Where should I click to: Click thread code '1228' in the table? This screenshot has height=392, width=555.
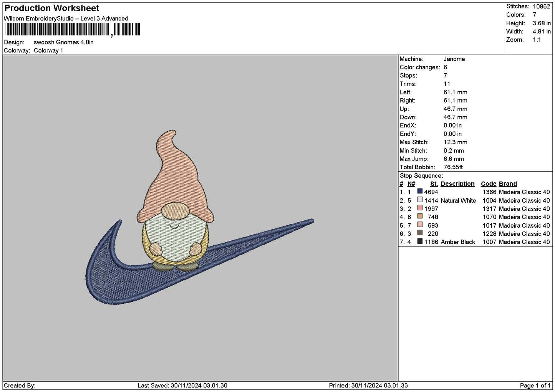(489, 234)
